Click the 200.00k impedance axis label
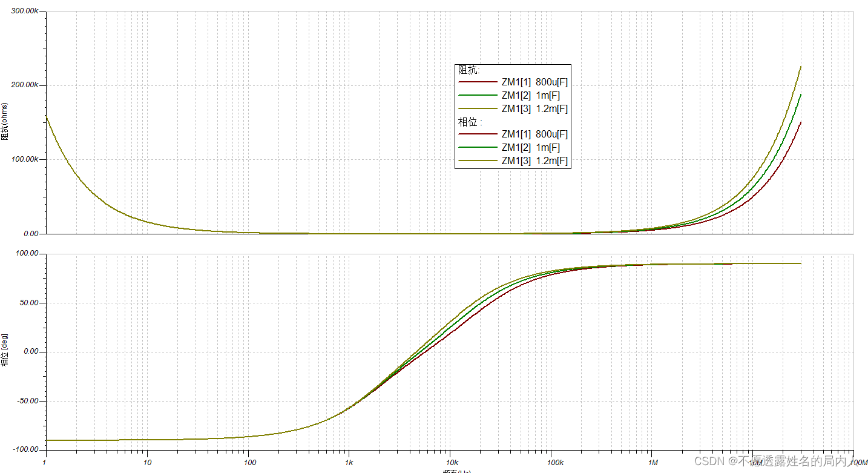Screen dimensions: 868x473 [24, 85]
